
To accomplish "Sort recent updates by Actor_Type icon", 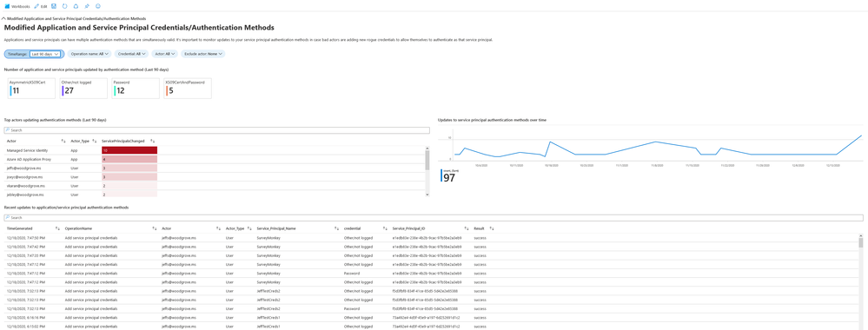I will [250, 228].
